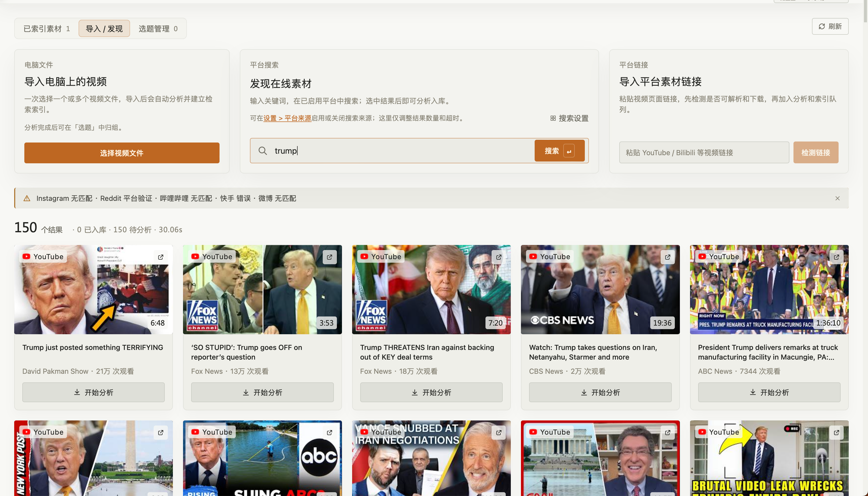
Task: Select the 导入 / 发现 tab
Action: (x=104, y=29)
